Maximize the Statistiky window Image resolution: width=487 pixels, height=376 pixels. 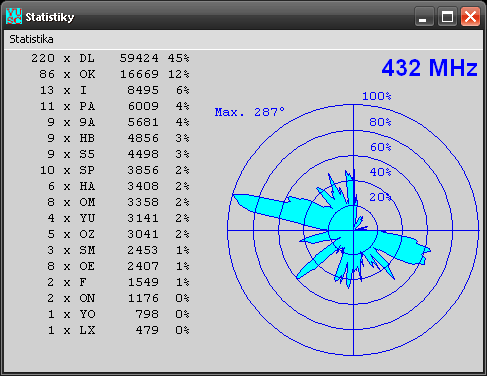447,16
